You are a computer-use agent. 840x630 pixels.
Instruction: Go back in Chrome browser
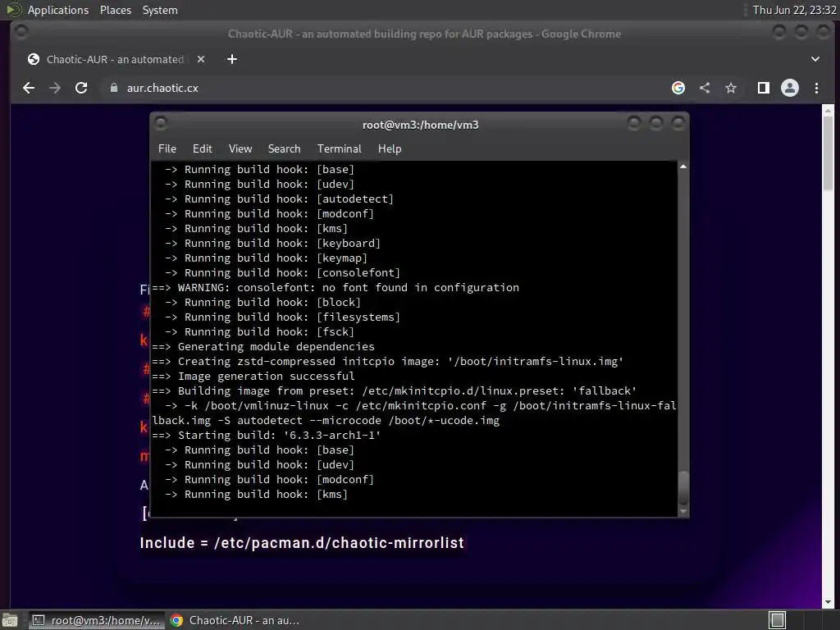29,88
